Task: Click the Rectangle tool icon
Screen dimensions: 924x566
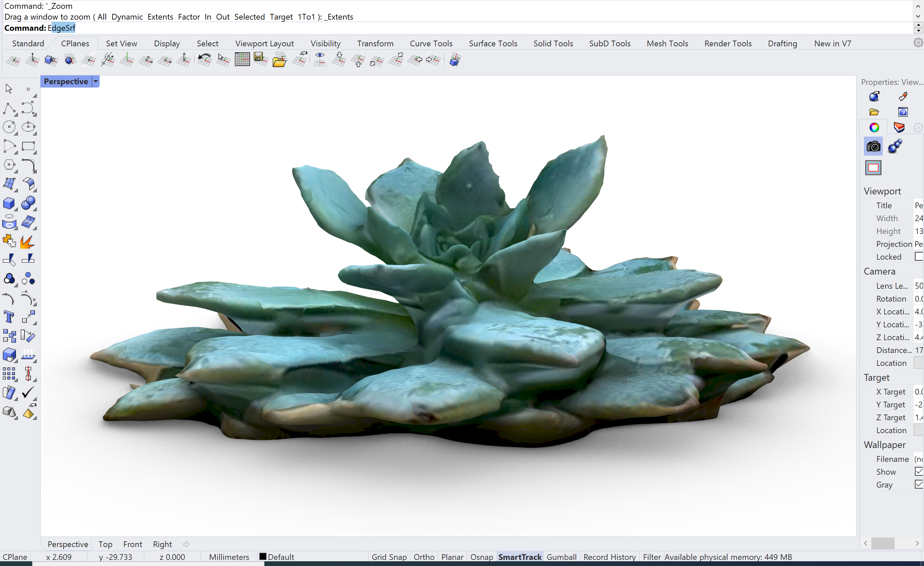Action: tap(28, 146)
